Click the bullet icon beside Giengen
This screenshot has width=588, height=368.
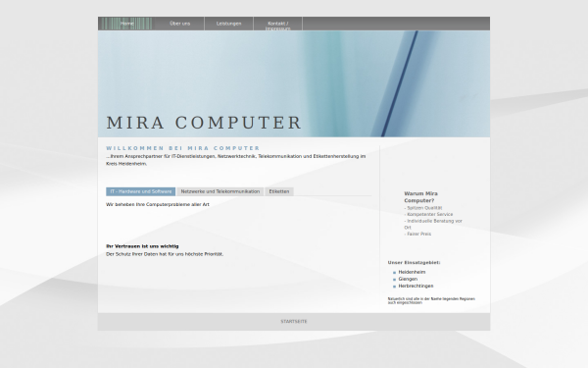click(x=394, y=280)
